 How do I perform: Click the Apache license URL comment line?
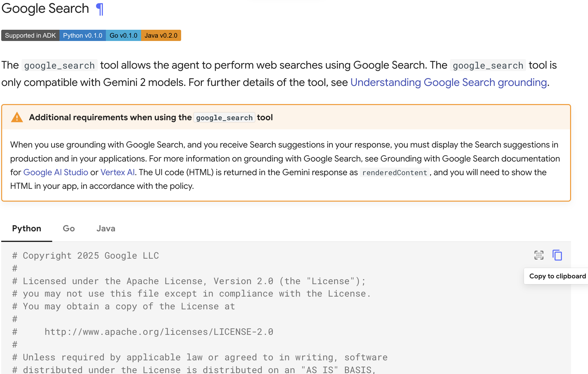(x=159, y=332)
